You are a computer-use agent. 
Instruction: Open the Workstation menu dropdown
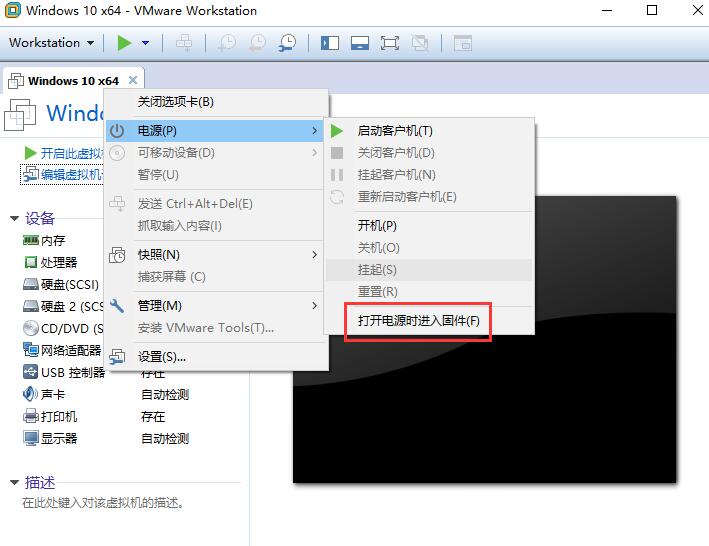tap(52, 43)
